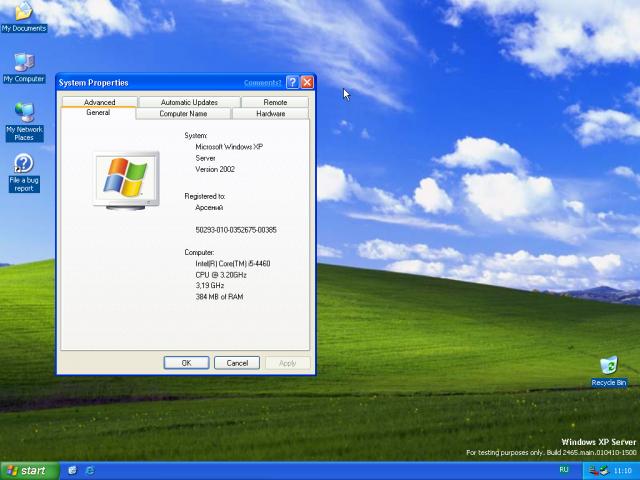Click the 11:10 taskbar clock
This screenshot has height=480, width=640.
622,471
